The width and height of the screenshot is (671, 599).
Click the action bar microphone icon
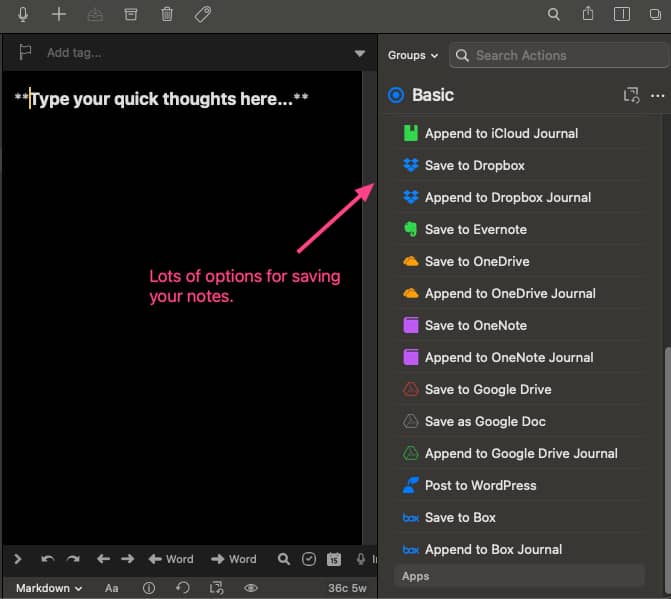tap(361, 559)
